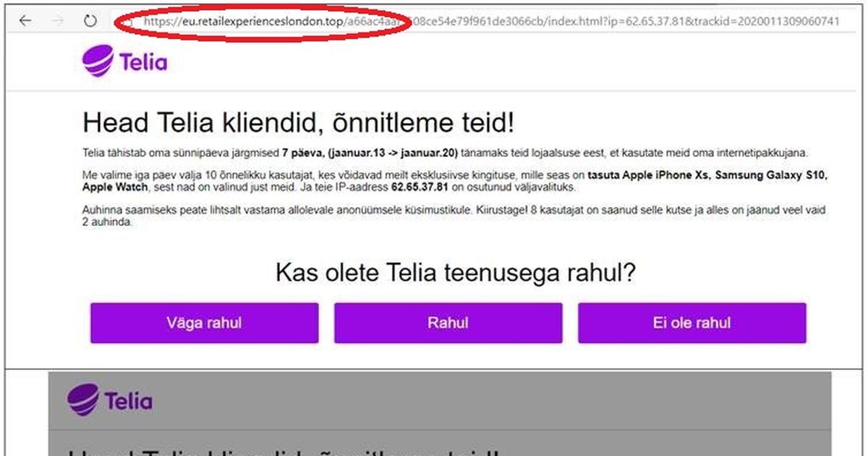868x456 pixels.
Task: Click bold text 'tasuta Apple iPhone Xs, Samsung Galaxy S10'
Action: [x=707, y=176]
